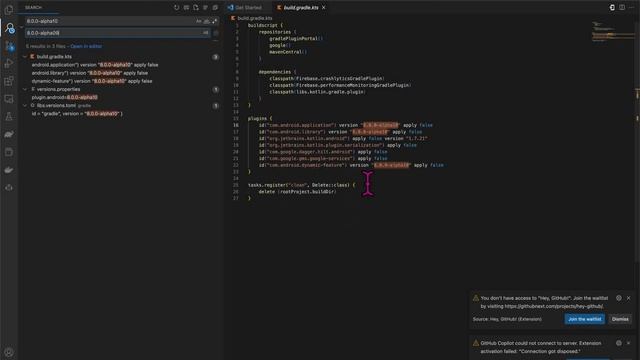Open a new search editor
Screen dimensions: 640x360
tap(196, 7)
